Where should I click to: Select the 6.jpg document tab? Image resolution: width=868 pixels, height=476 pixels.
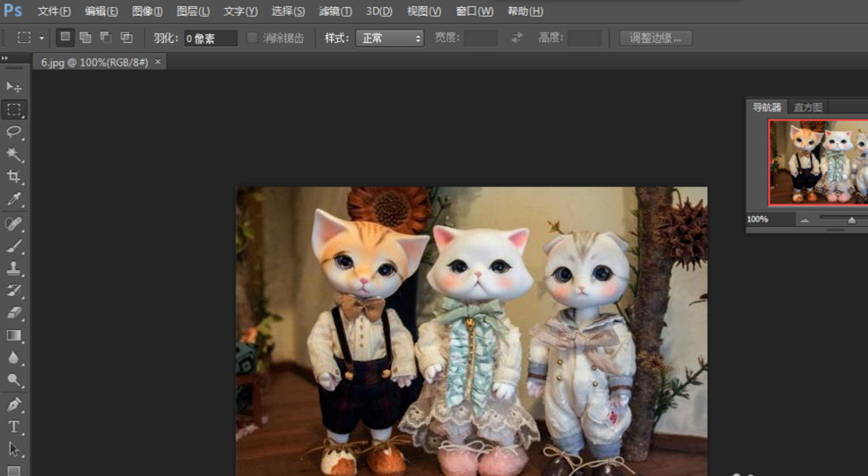pyautogui.click(x=94, y=63)
